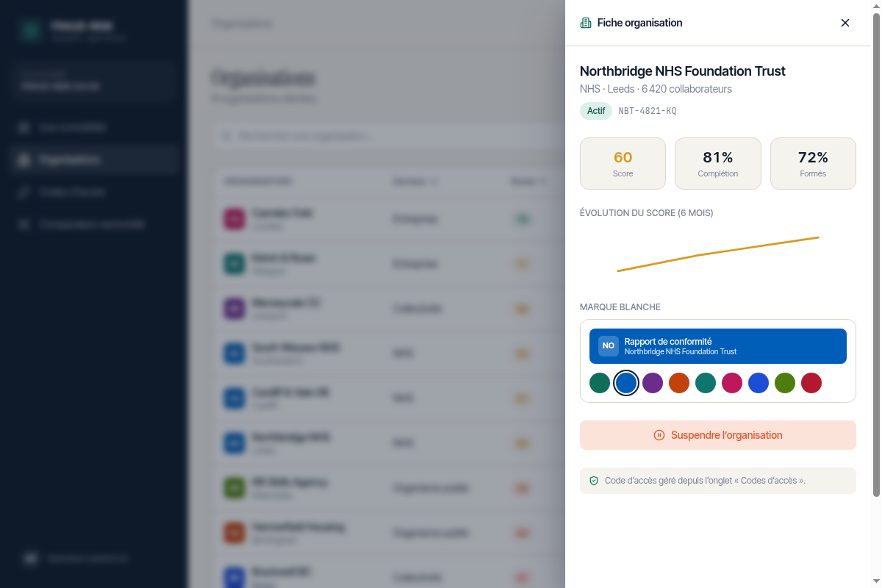Click the MARQUE BLANCHE section label
The image size is (882, 588).
620,307
